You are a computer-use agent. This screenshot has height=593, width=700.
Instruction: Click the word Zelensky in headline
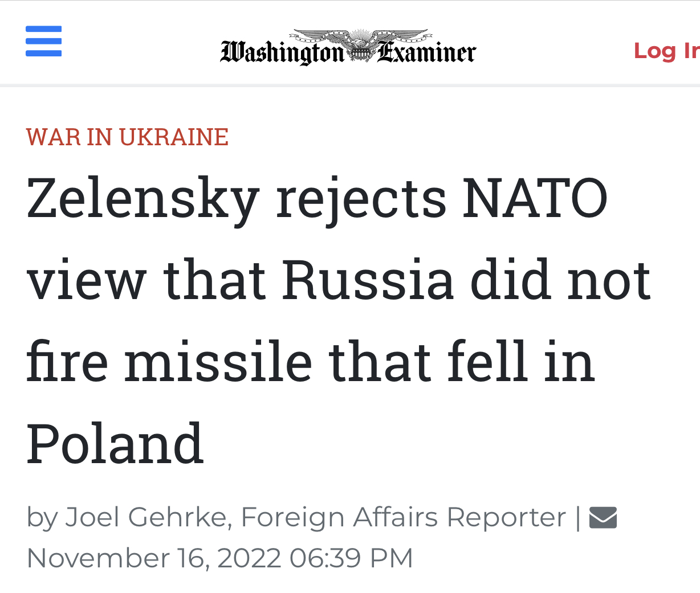(x=143, y=198)
